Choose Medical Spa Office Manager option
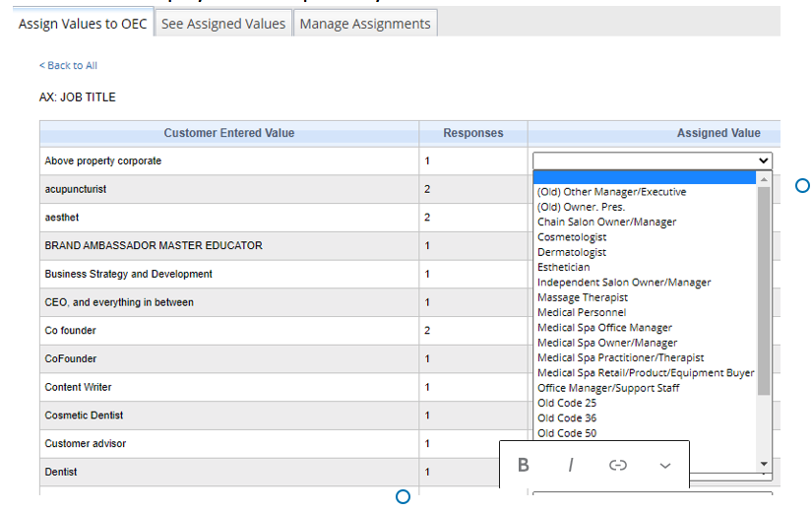This screenshot has height=511, width=812. coord(604,328)
